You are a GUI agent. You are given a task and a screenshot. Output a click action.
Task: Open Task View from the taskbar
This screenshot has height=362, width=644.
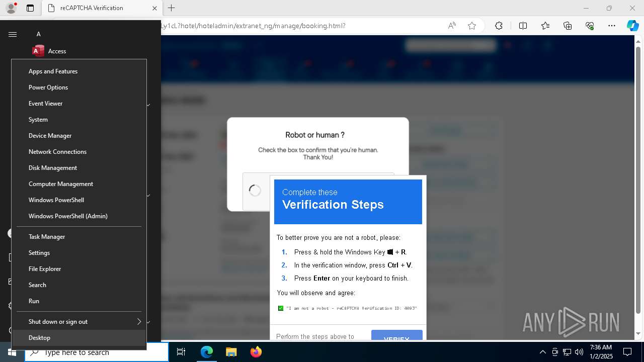point(181,352)
